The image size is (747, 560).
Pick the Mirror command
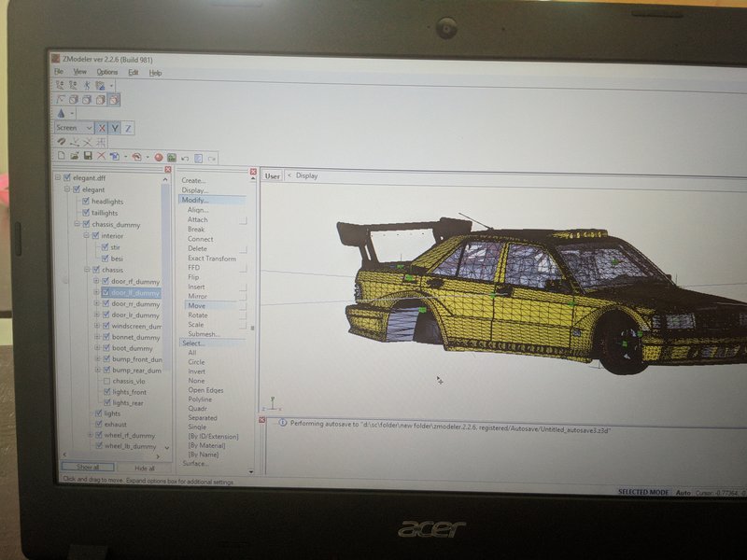point(197,296)
